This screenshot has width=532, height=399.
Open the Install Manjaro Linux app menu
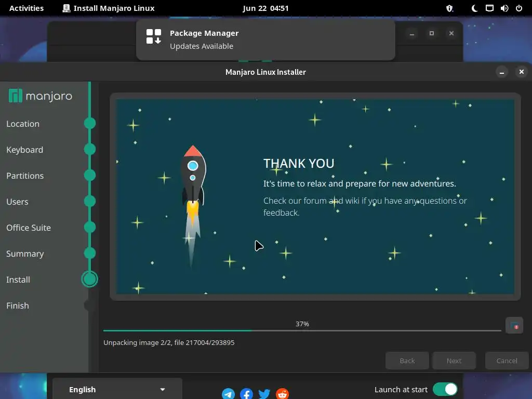(x=109, y=8)
